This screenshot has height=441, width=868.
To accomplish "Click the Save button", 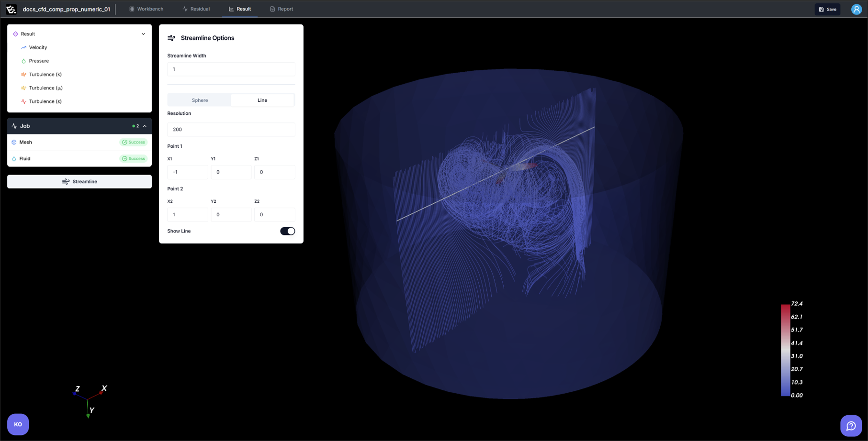I will (827, 9).
